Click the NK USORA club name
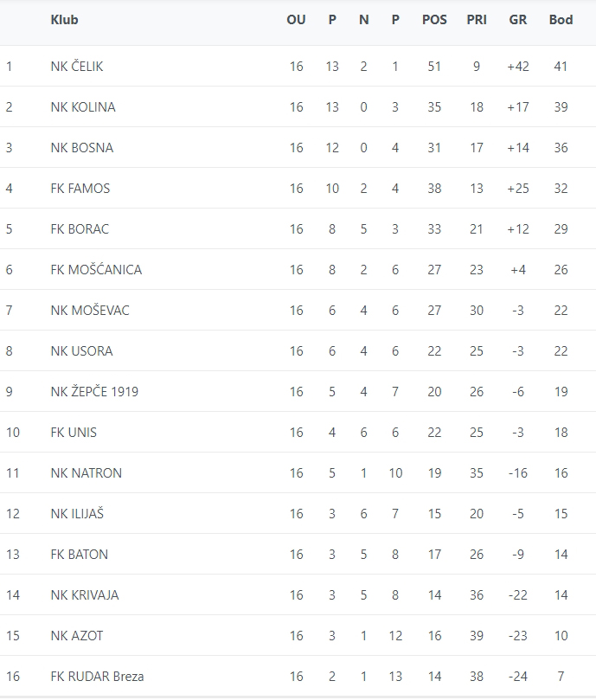The image size is (596, 700). coord(81,351)
